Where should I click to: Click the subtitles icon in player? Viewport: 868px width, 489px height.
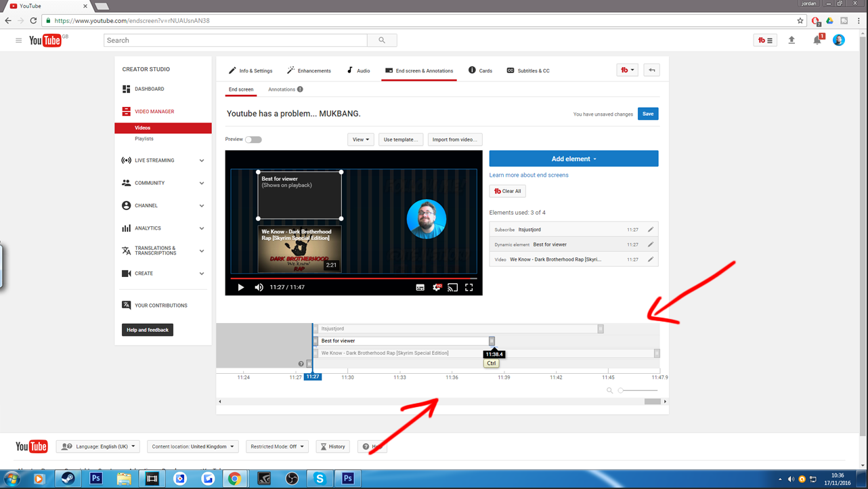click(420, 287)
